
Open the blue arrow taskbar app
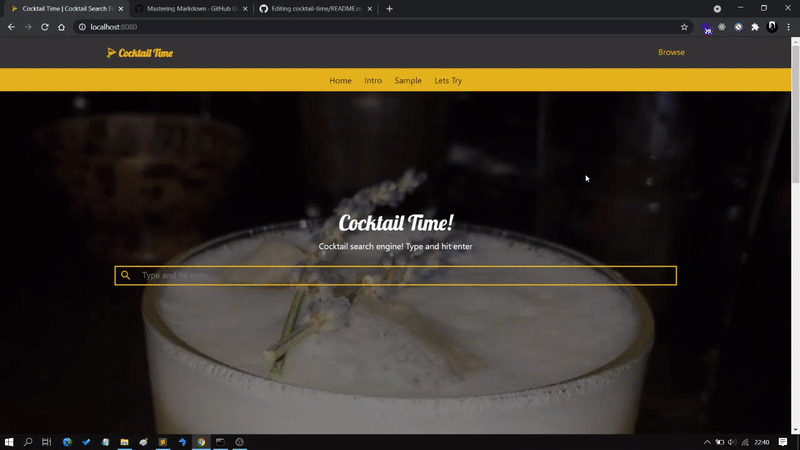point(182,442)
